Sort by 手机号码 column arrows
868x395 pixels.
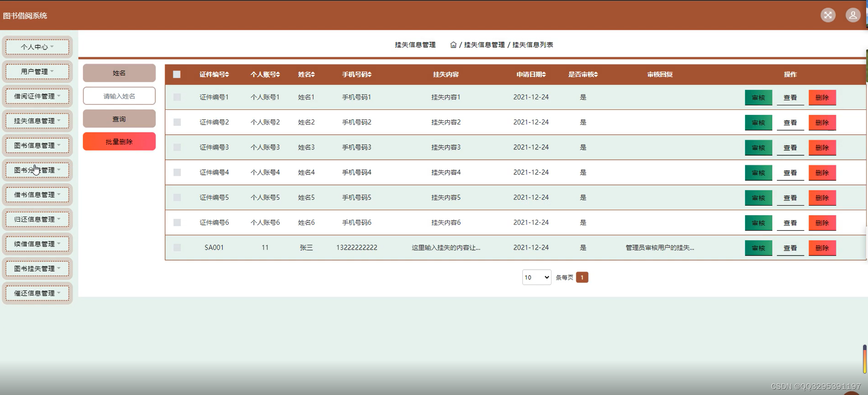(x=370, y=74)
